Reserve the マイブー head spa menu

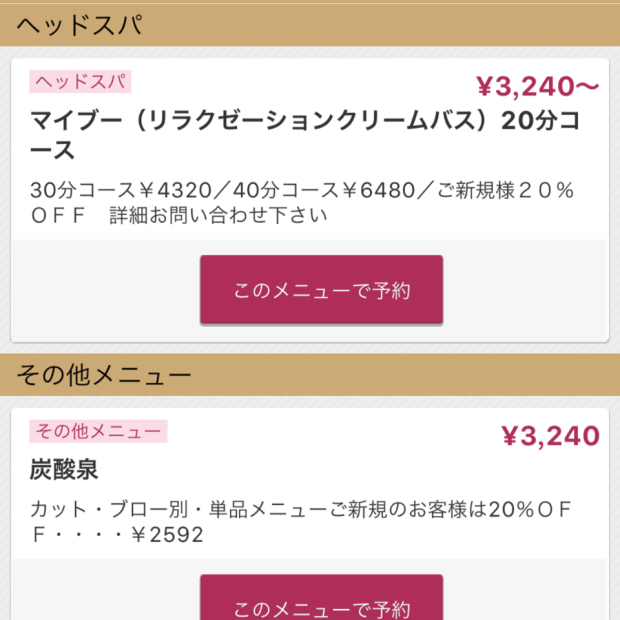click(321, 291)
